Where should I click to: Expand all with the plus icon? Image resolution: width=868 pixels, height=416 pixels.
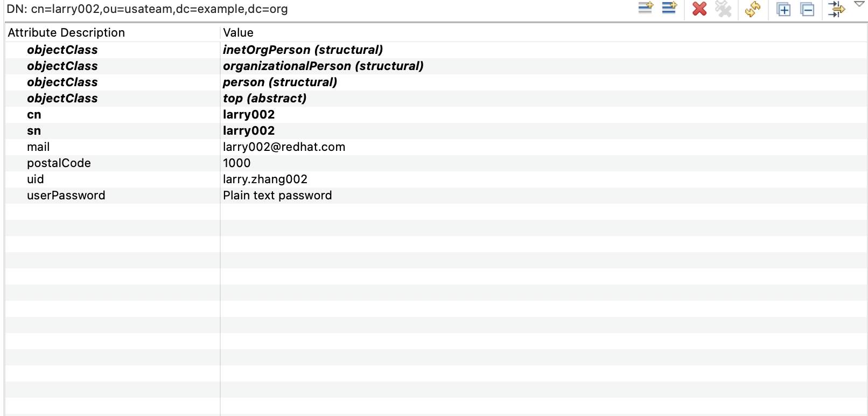point(783,9)
